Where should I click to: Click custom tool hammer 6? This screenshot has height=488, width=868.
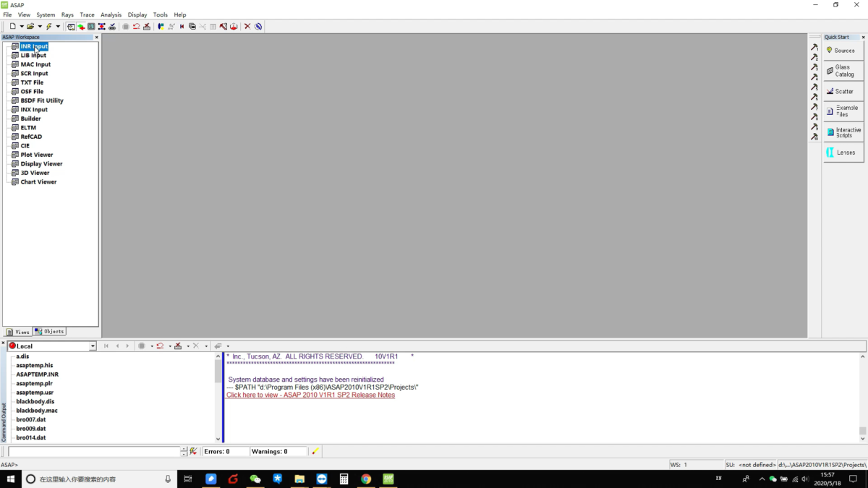pyautogui.click(x=814, y=97)
